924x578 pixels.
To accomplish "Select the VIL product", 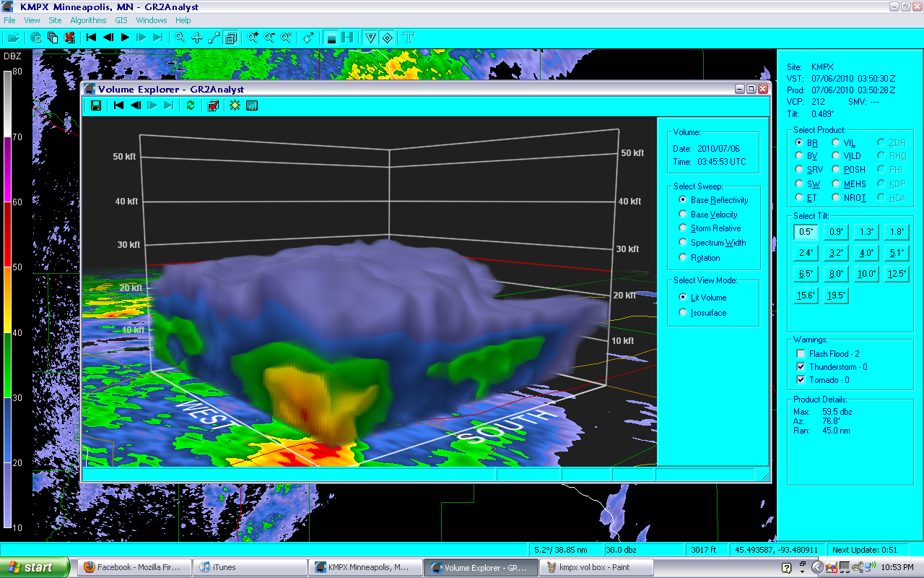I will coord(837,142).
